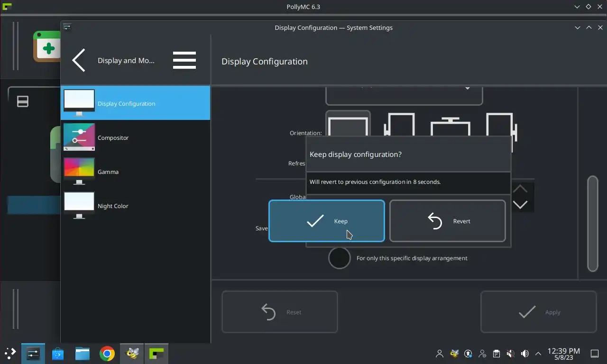Click the 'Display and Mo...' sidebar title
607x364 pixels.
(126, 61)
